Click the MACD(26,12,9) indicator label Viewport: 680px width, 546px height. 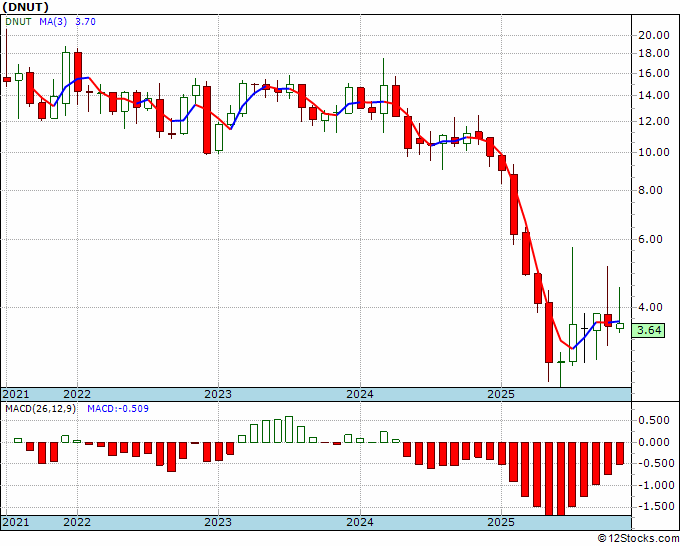pyautogui.click(x=40, y=409)
